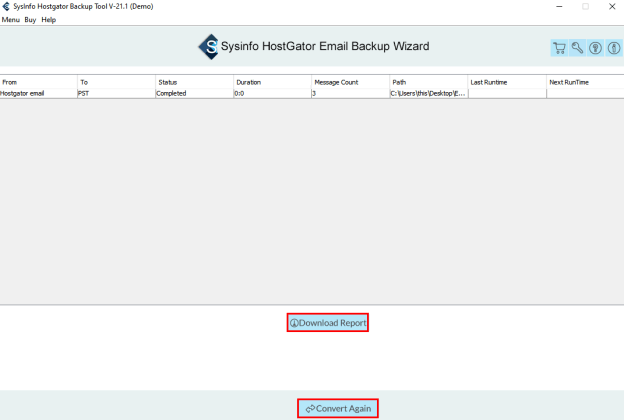Select the Hostgator email row cell

[x=38, y=93]
